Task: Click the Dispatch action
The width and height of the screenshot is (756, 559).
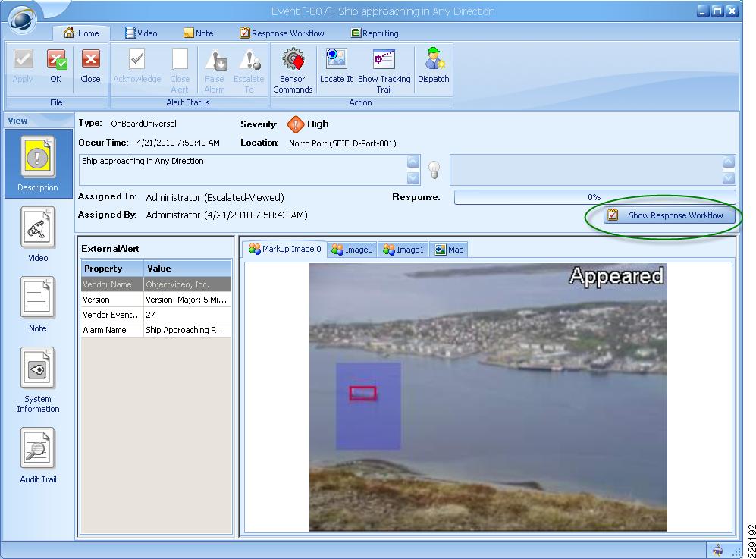Action: point(434,65)
